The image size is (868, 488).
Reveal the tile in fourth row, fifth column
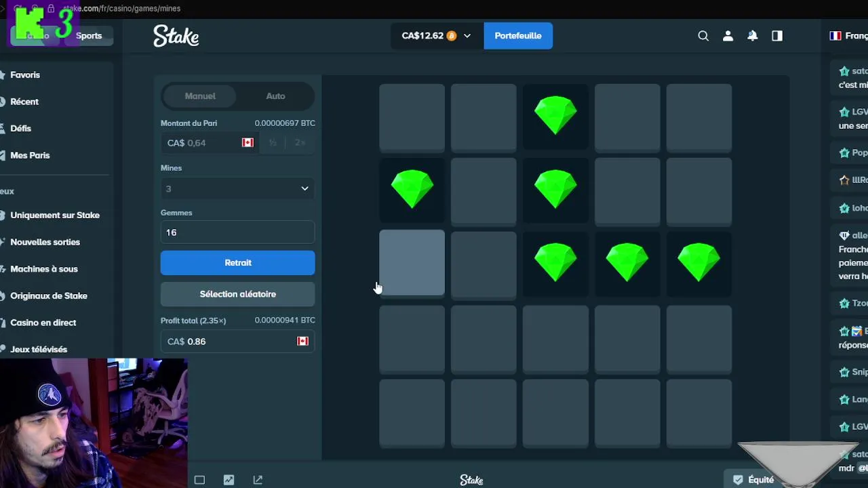tap(699, 338)
